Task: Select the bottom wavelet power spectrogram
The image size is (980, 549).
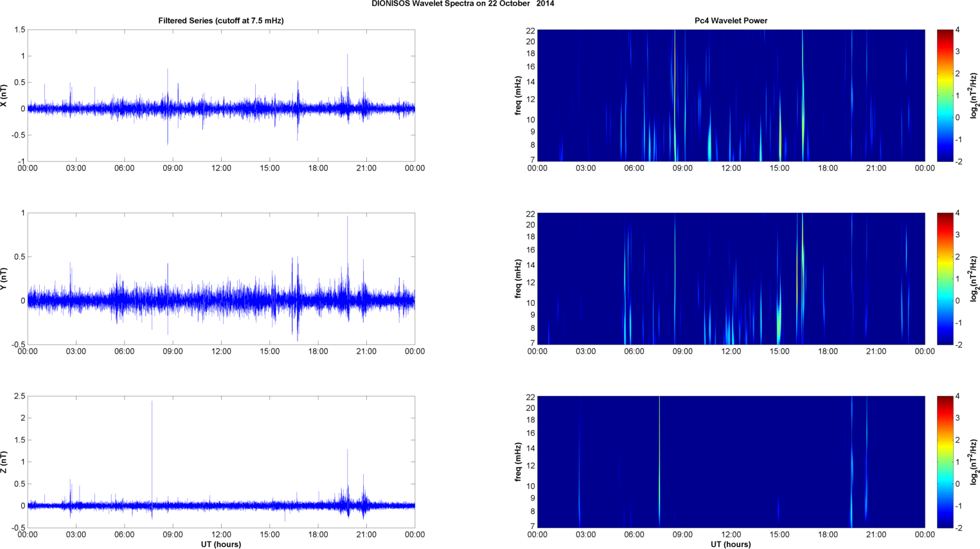Action: click(x=731, y=462)
